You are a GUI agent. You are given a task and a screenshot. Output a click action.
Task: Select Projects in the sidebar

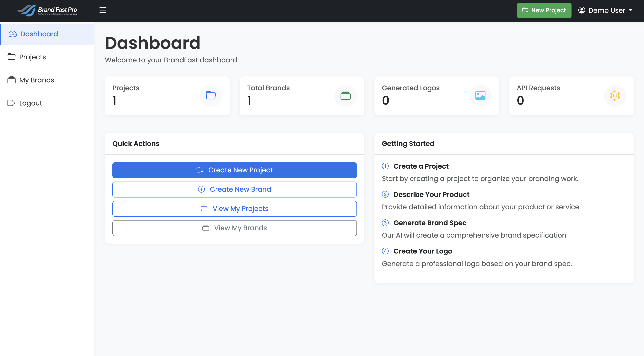pyautogui.click(x=32, y=57)
